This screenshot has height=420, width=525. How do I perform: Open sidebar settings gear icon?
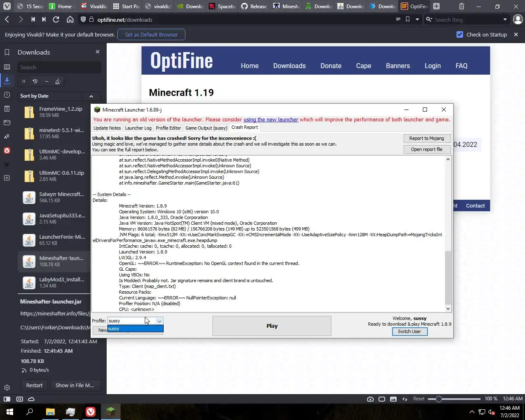tap(7, 388)
